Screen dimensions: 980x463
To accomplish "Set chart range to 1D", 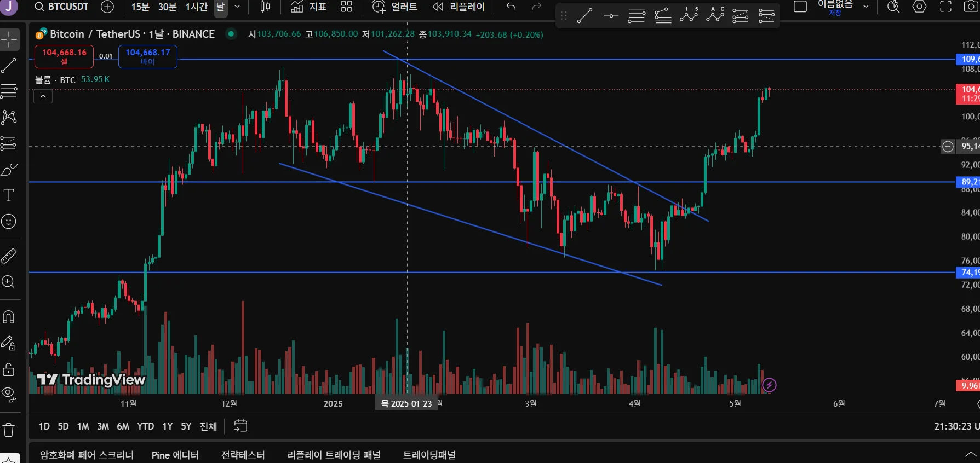I will (44, 426).
